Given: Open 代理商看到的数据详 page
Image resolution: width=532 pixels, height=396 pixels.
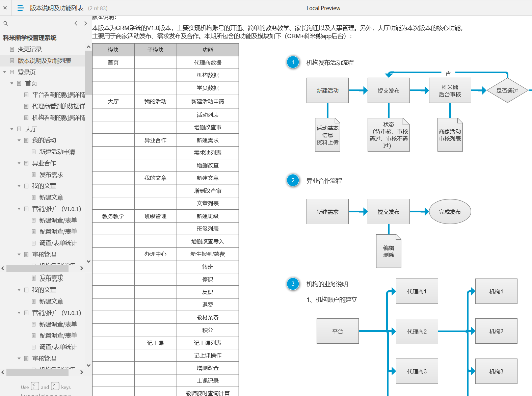Looking at the screenshot, I should (x=59, y=106).
